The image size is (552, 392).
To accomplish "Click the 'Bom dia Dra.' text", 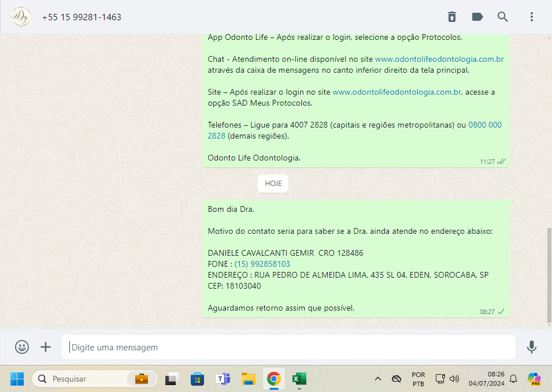I will coord(231,209).
